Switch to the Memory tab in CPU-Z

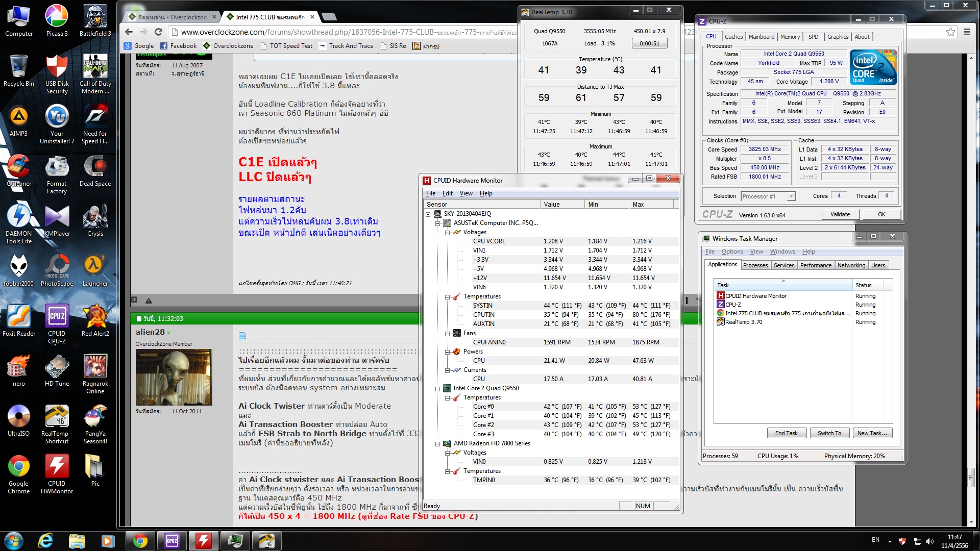790,37
